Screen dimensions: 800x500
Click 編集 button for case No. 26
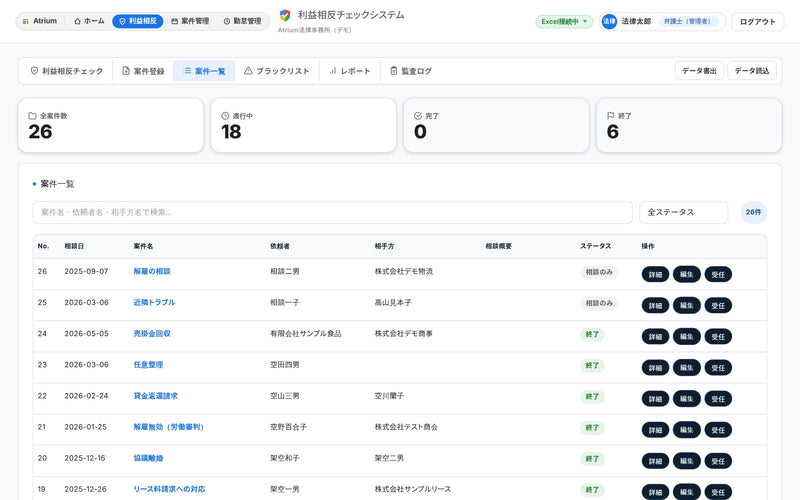pos(687,274)
